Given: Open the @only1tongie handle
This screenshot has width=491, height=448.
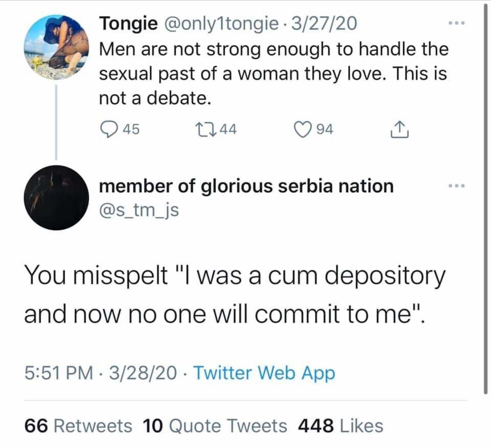Looking at the screenshot, I should pos(221,23).
